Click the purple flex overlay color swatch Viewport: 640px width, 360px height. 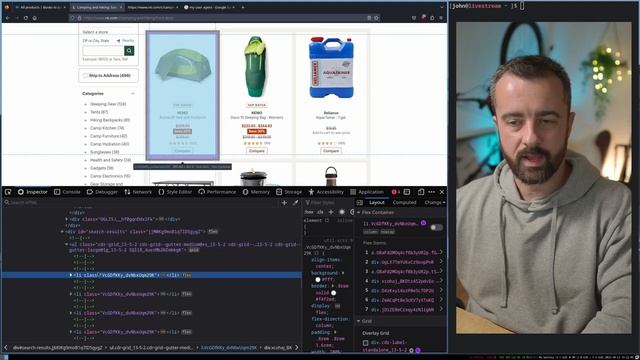424,223
